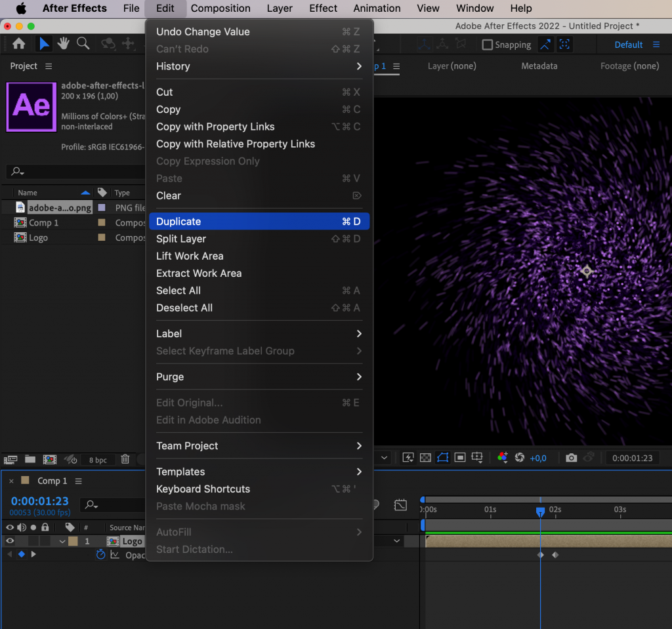This screenshot has width=672, height=629.
Task: Click the trash icon in the timeline panel
Action: (x=125, y=460)
